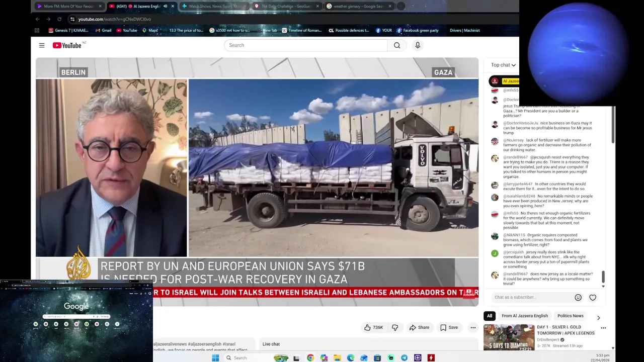Share the video with the Share button
644x362 pixels.
click(419, 327)
